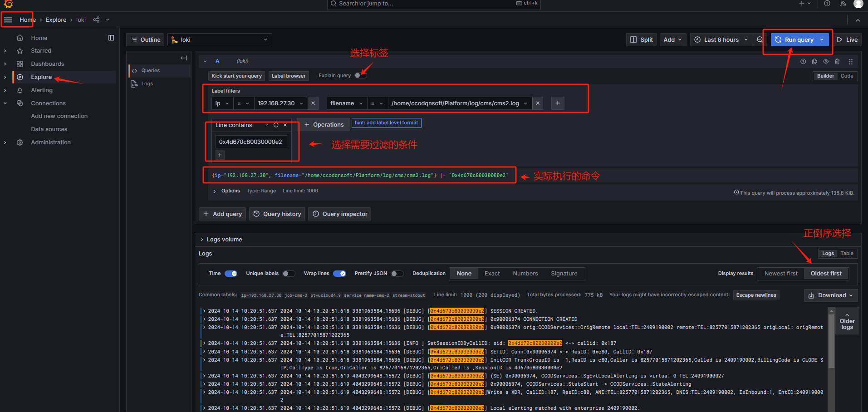868x412 pixels.
Task: Click the Grafana logo
Action: (8, 4)
